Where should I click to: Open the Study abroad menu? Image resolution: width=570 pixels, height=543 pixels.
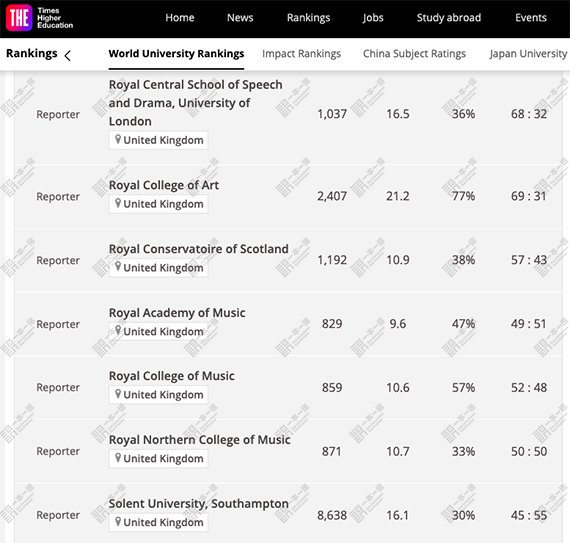pos(449,17)
